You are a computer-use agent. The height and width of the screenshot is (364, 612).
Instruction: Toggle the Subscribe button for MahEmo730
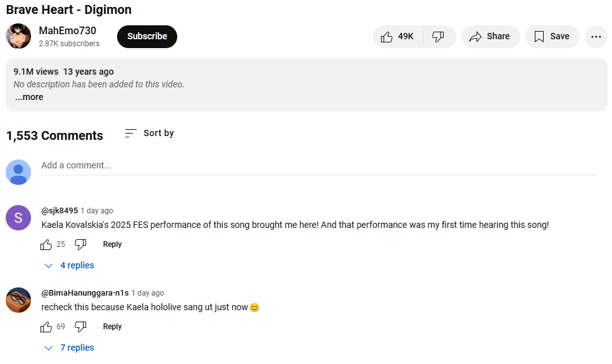point(147,37)
